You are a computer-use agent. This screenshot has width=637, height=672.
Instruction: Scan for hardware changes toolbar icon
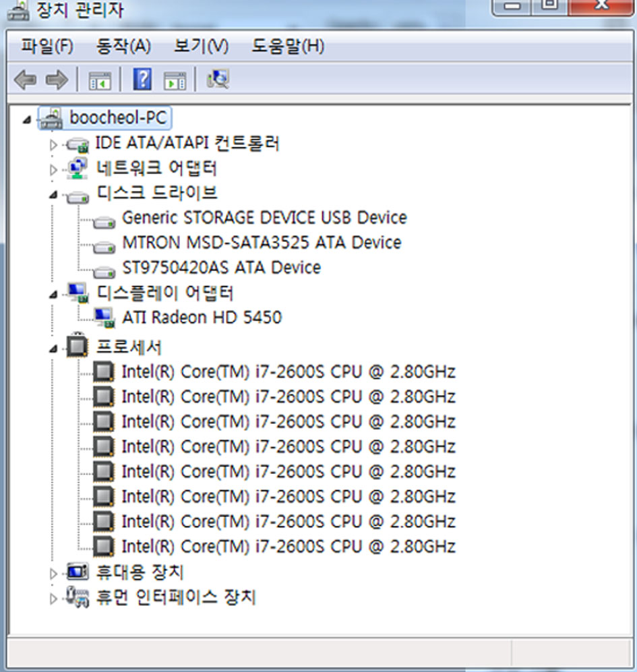tap(218, 79)
